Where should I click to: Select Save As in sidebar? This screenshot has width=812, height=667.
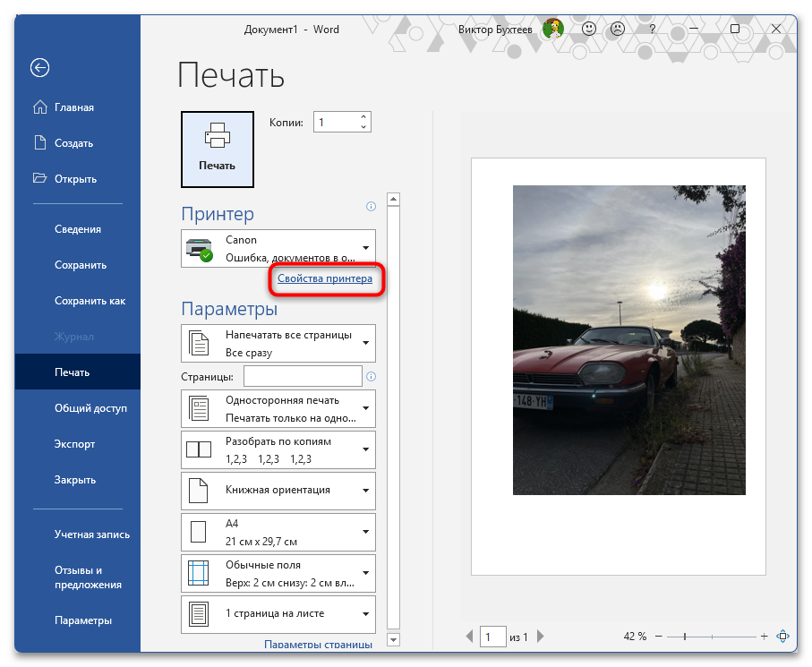pos(90,301)
